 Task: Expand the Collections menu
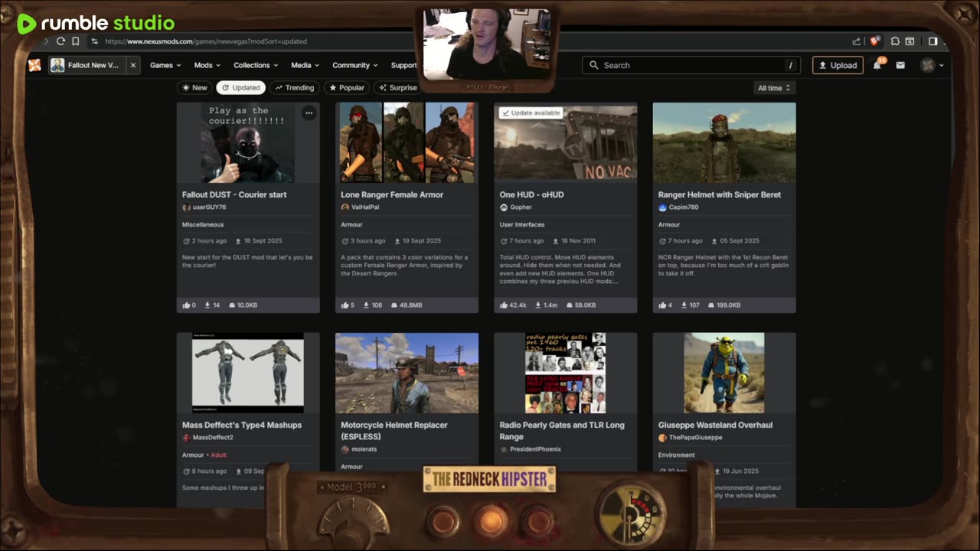(256, 65)
